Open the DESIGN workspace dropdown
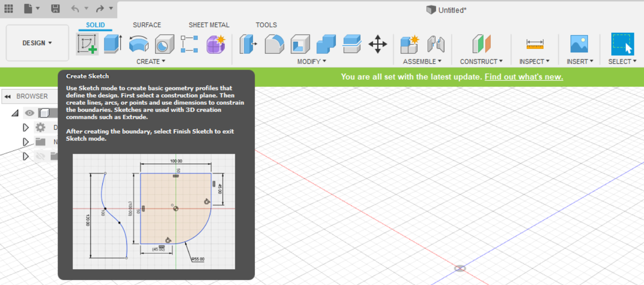The image size is (644, 285). pyautogui.click(x=37, y=43)
